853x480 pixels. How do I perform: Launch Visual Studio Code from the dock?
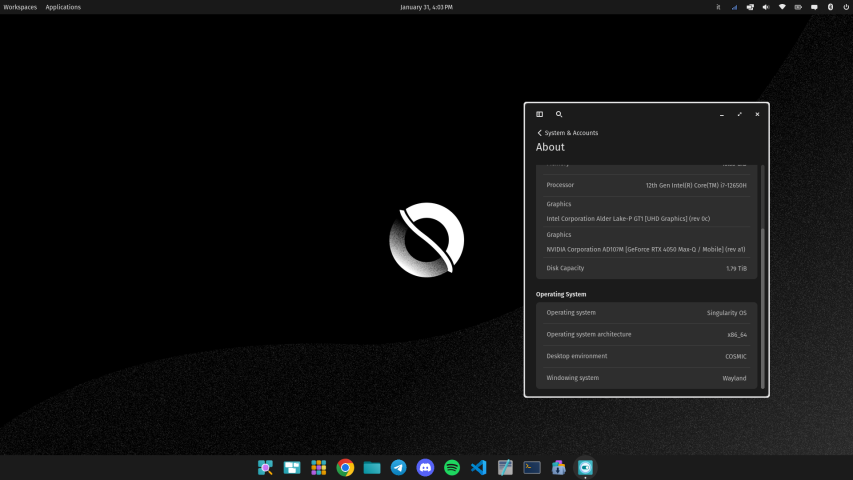tap(478, 467)
